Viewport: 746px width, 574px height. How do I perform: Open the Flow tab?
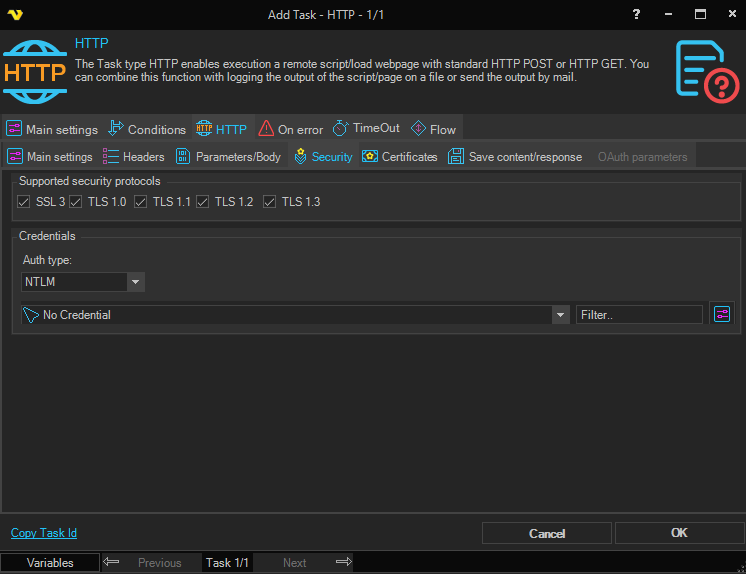pos(432,129)
